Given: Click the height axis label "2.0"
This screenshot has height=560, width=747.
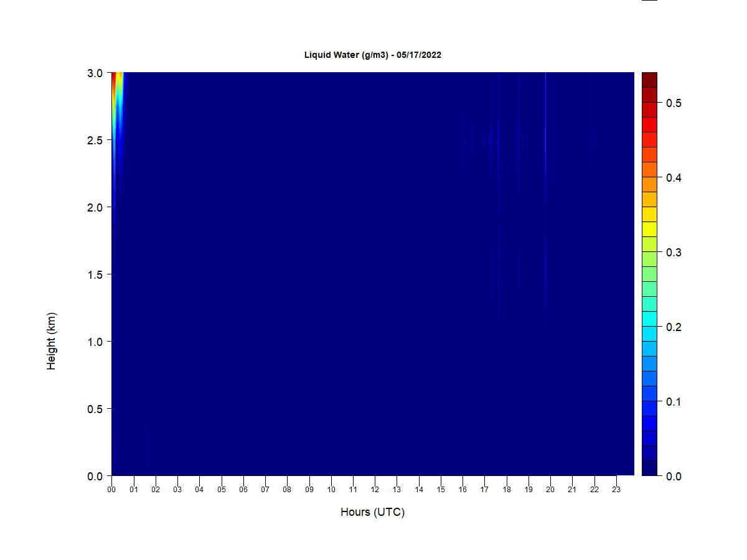Looking at the screenshot, I should coord(95,207).
